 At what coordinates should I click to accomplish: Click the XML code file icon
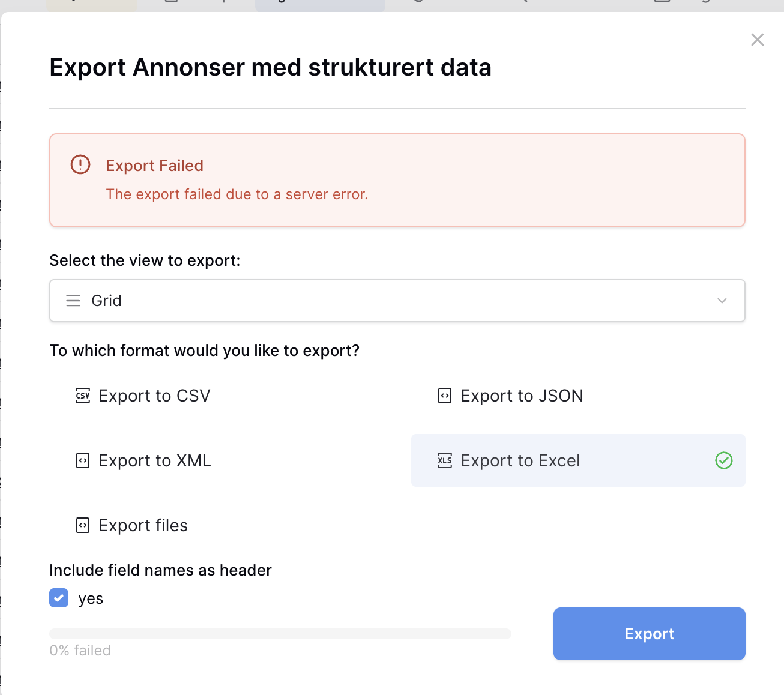tap(83, 461)
